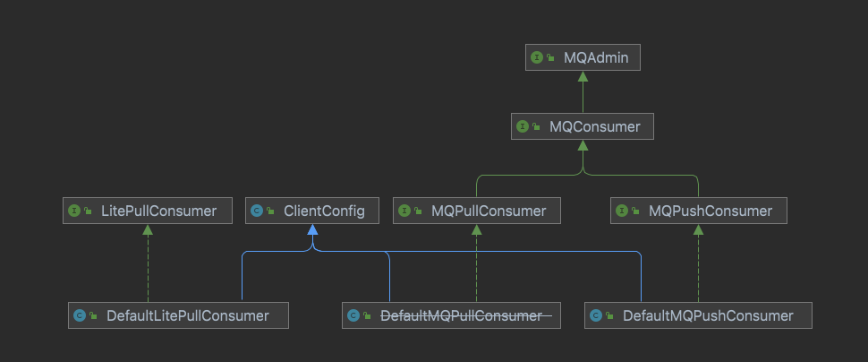
Task: Select the ClientConfig class label
Action: (325, 211)
